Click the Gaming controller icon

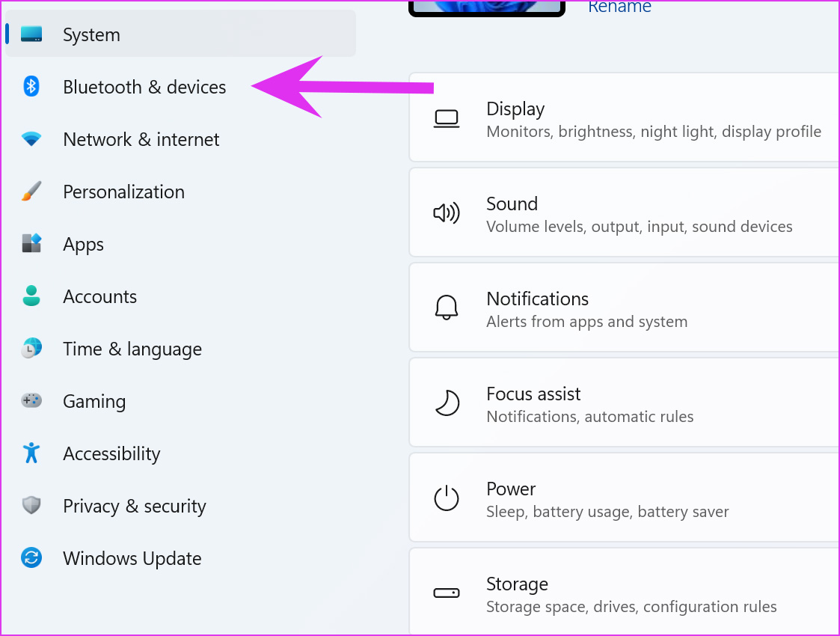(x=31, y=401)
